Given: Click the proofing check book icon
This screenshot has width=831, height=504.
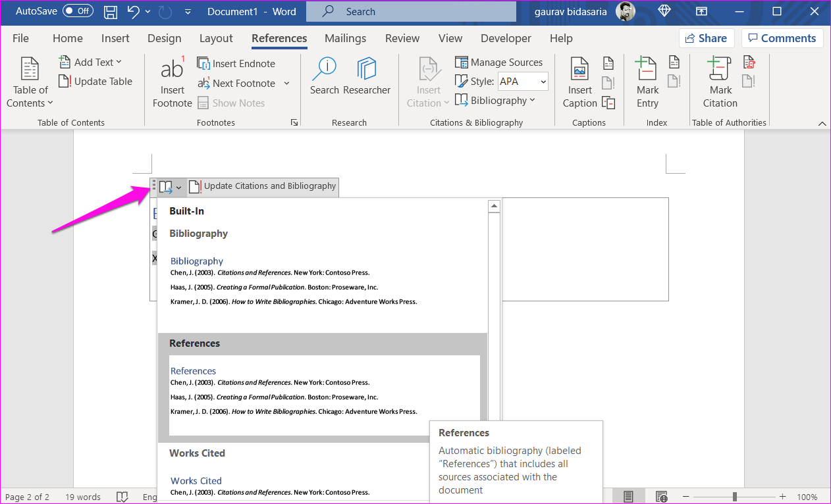Looking at the screenshot, I should (x=122, y=497).
